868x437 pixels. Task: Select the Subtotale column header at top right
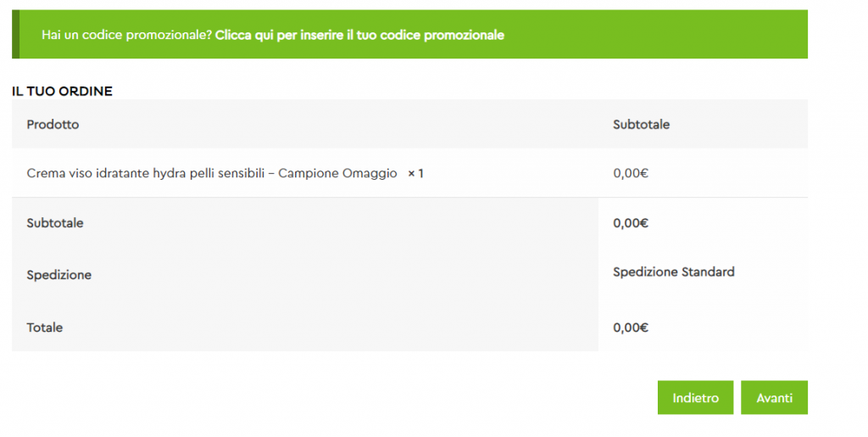(x=641, y=125)
